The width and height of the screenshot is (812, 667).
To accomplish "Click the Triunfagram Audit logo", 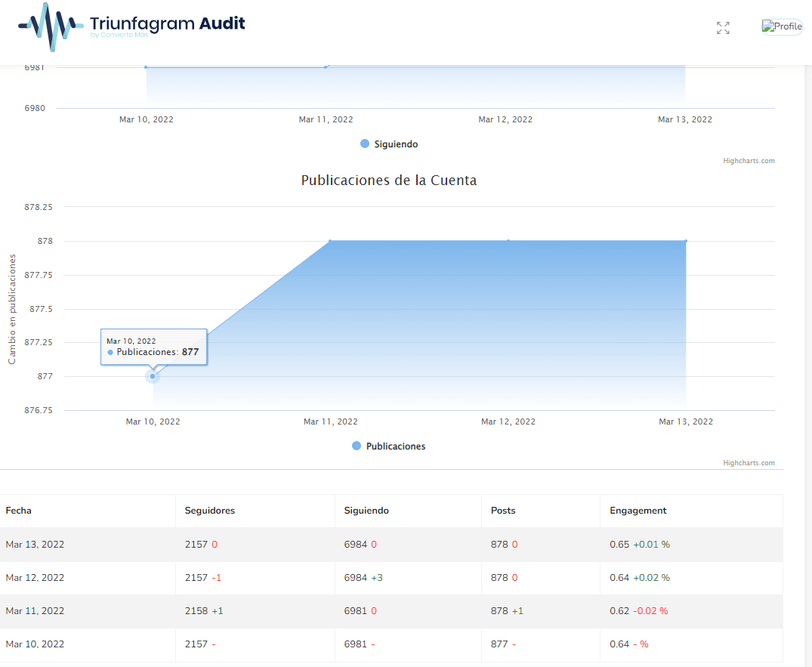I will [131, 26].
